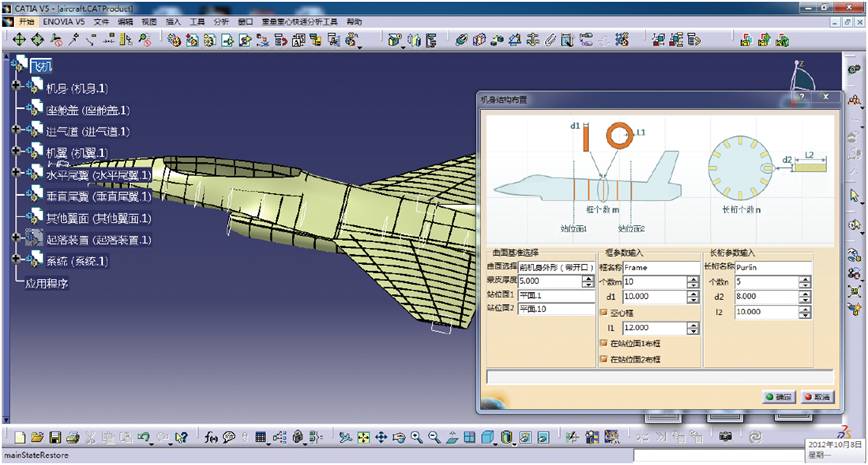Click the 站位面2 field showing 平面.10
The height and width of the screenshot is (465, 868).
click(x=556, y=309)
